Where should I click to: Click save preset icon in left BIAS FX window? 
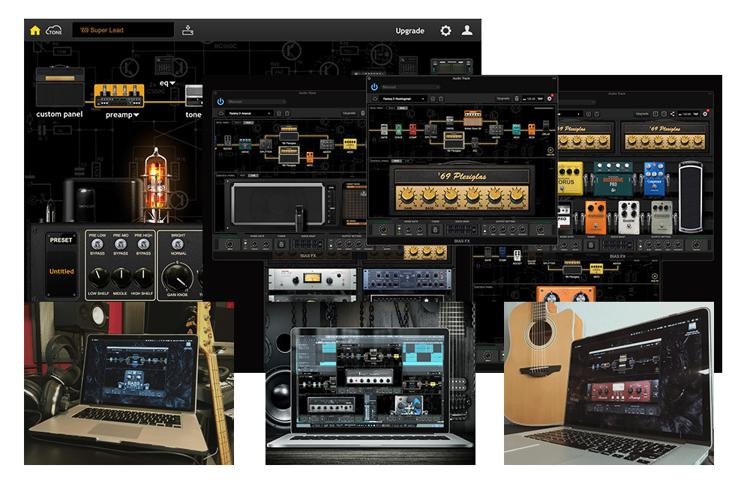point(279,113)
